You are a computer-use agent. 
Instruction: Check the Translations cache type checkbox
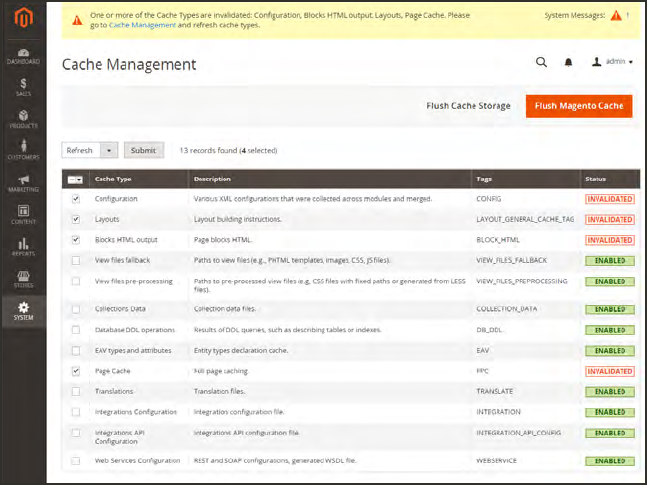click(76, 391)
